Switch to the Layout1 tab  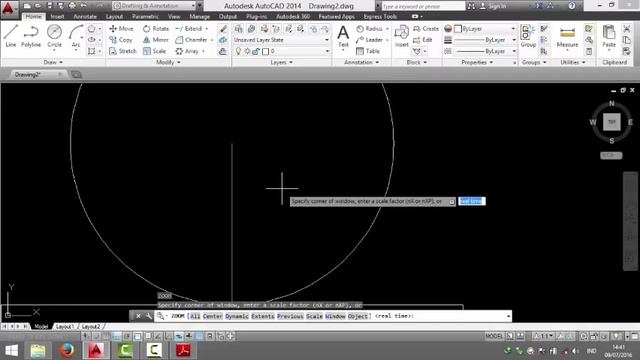click(64, 327)
